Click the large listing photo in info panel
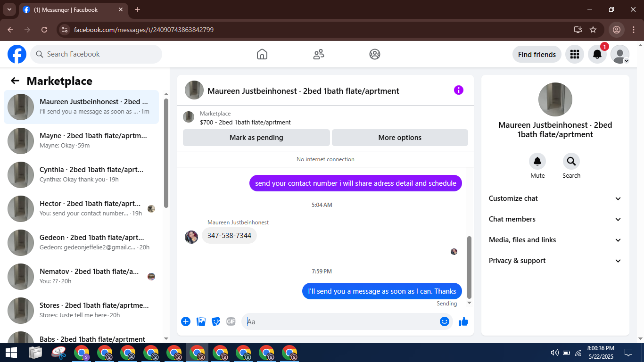Screen dimensions: 644x362 (x=555, y=99)
